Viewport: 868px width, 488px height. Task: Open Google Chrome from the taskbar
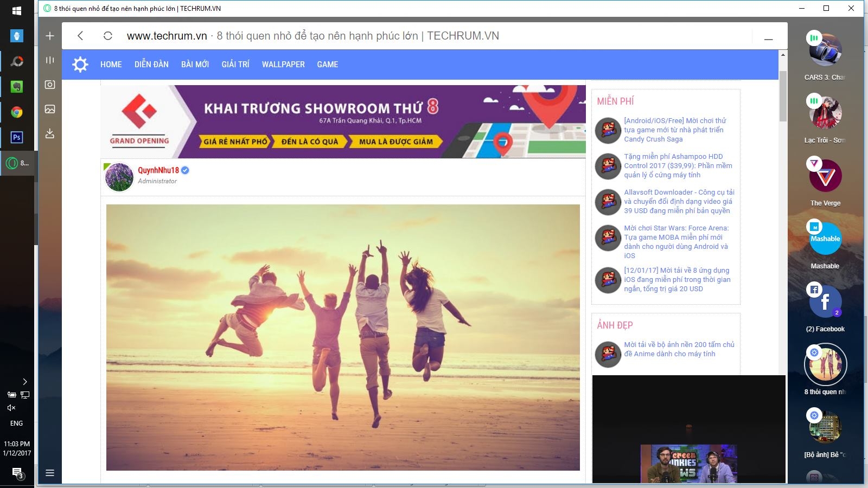[x=17, y=112]
